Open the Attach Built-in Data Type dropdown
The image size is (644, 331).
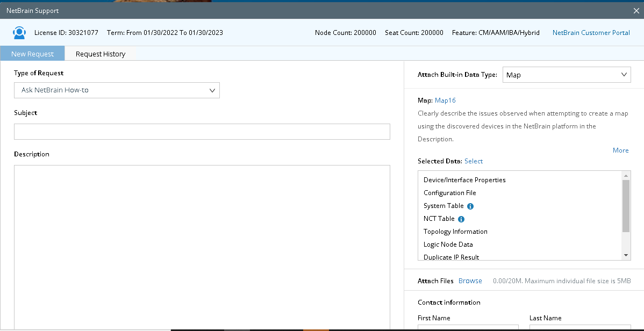click(567, 75)
